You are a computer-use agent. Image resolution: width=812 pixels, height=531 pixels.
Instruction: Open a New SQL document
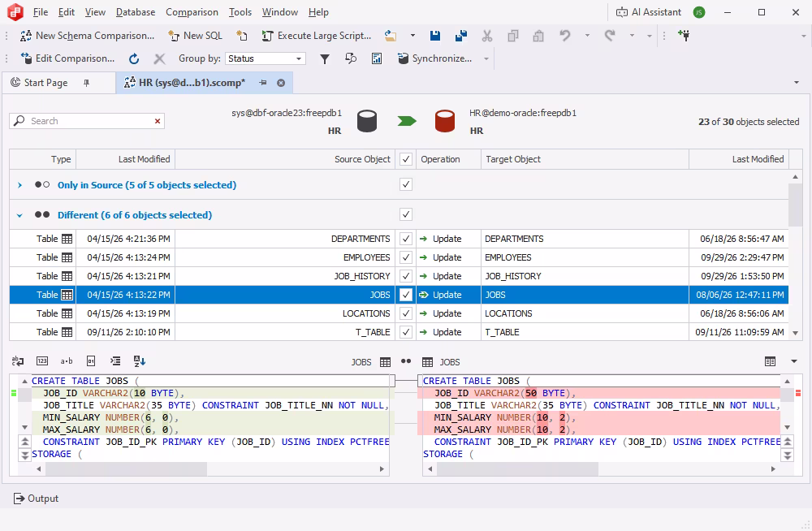pos(195,36)
